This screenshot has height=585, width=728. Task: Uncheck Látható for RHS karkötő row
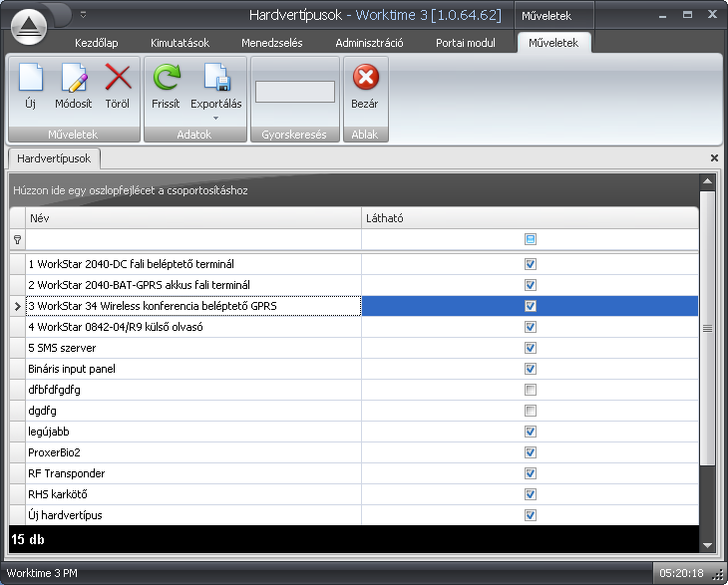click(x=531, y=494)
